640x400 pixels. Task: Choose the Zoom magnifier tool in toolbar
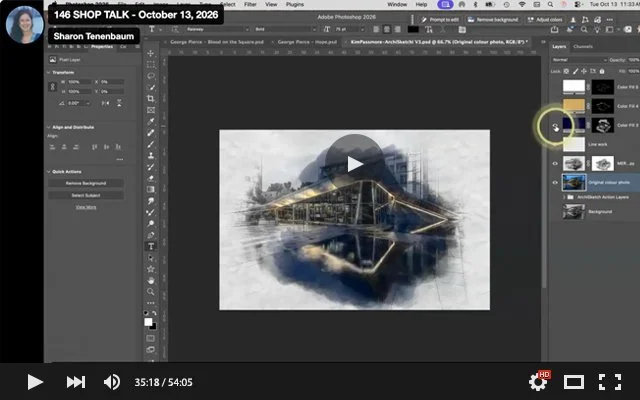coord(151,292)
